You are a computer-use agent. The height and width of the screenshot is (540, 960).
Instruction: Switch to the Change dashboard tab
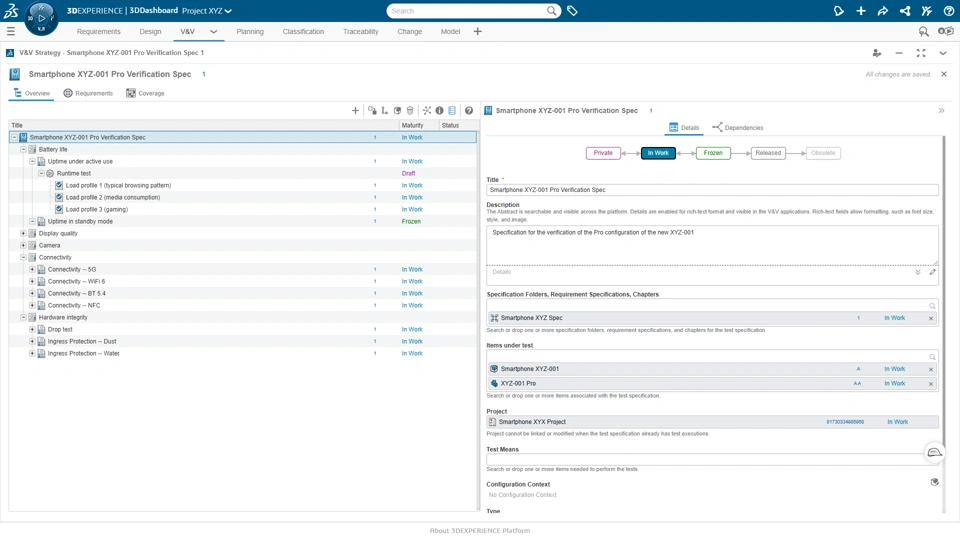[410, 31]
